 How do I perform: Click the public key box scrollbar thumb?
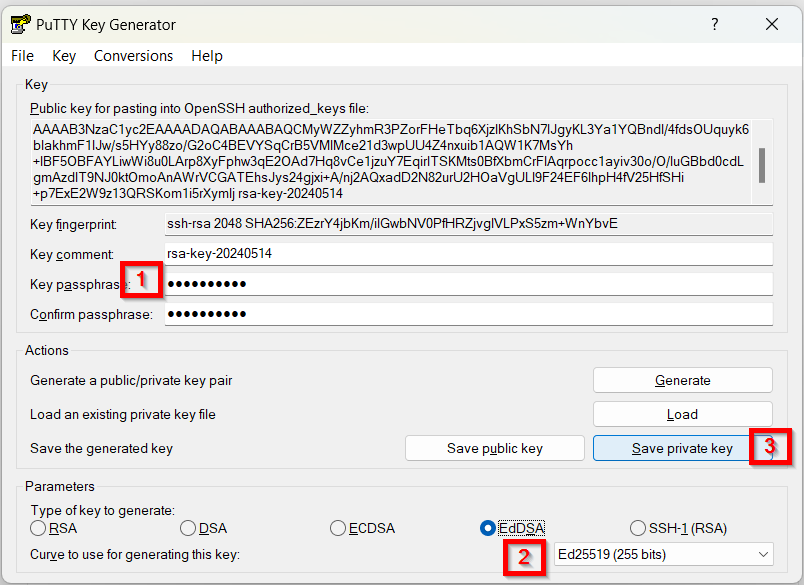762,165
